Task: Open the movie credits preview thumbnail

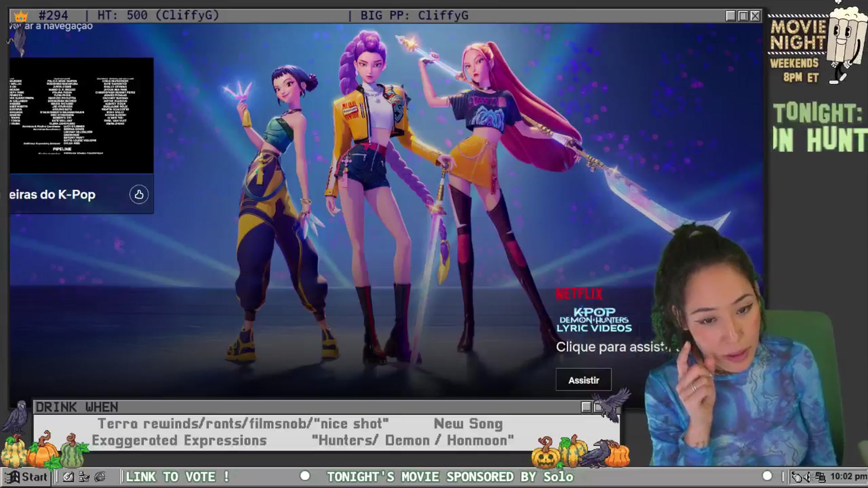Action: tap(81, 115)
